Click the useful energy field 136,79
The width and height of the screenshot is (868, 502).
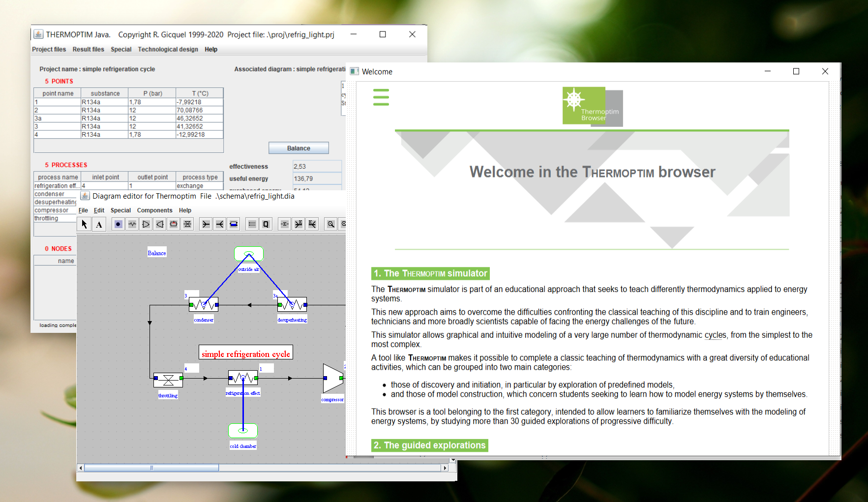pos(317,178)
